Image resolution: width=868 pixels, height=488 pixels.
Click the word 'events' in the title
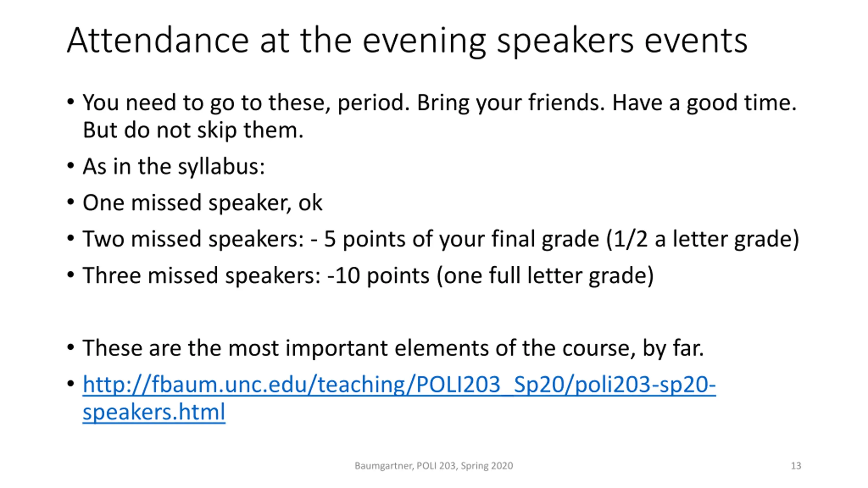pos(696,41)
